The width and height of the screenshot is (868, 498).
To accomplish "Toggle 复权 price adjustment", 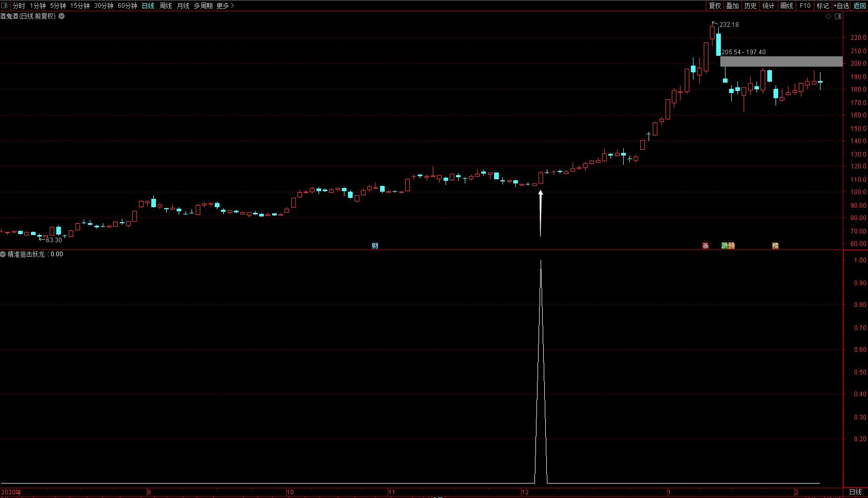I will pos(715,6).
